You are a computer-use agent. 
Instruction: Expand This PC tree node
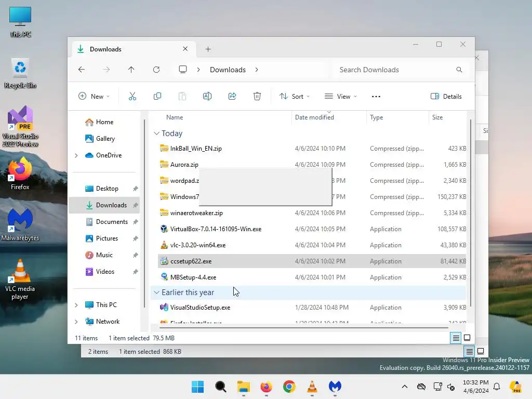click(x=76, y=305)
